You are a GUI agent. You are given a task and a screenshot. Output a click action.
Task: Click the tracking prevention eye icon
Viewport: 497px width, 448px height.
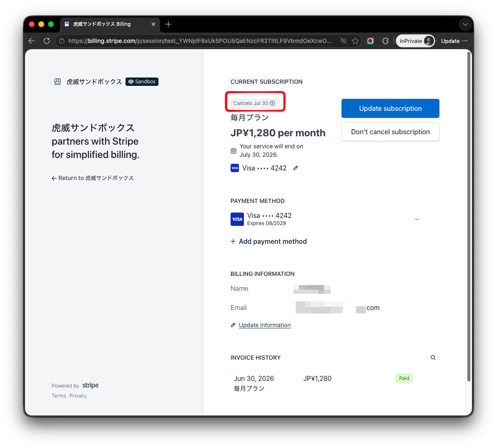click(343, 41)
